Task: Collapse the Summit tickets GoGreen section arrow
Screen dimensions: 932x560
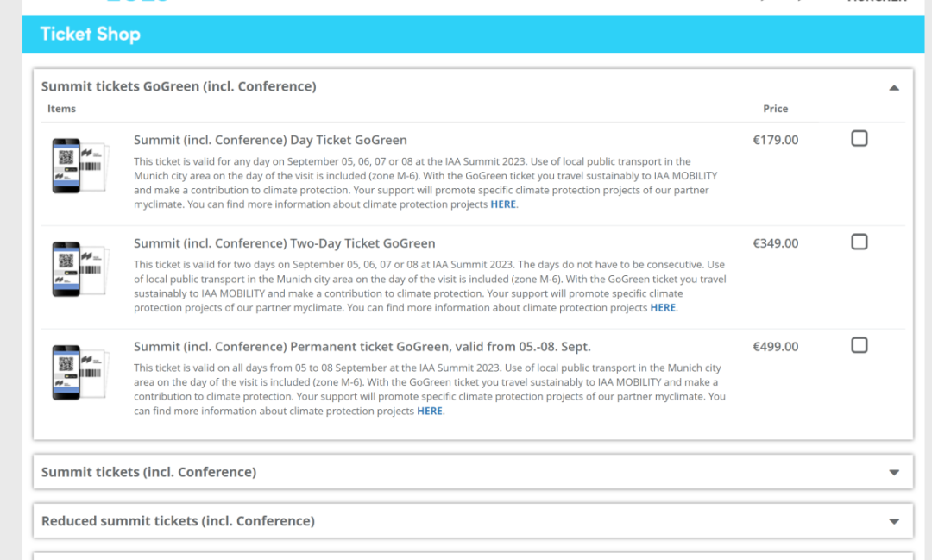Action: click(x=894, y=88)
